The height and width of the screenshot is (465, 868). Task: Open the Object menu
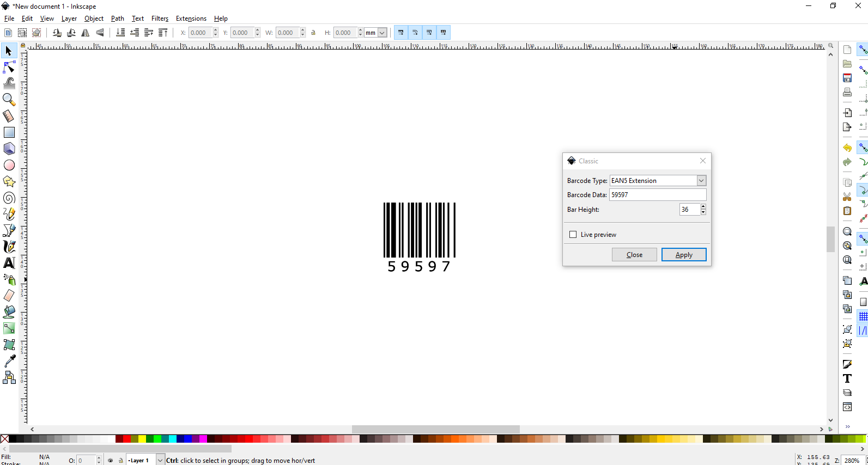(94, 19)
